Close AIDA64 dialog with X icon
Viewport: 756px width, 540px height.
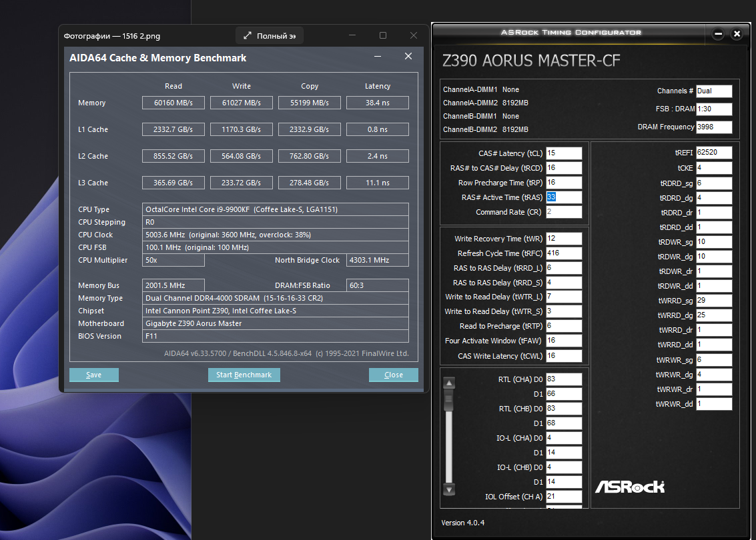point(408,57)
